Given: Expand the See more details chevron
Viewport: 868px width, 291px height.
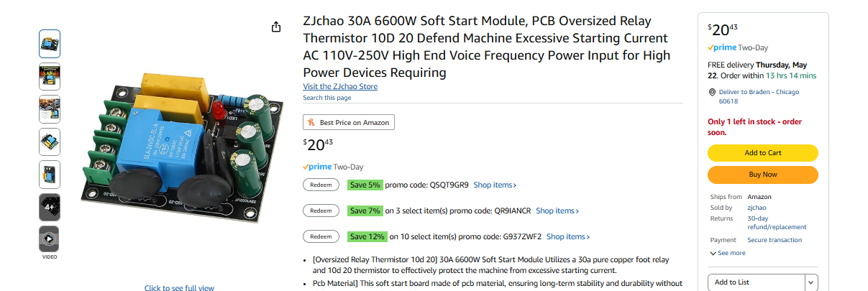Looking at the screenshot, I should pyautogui.click(x=713, y=253).
